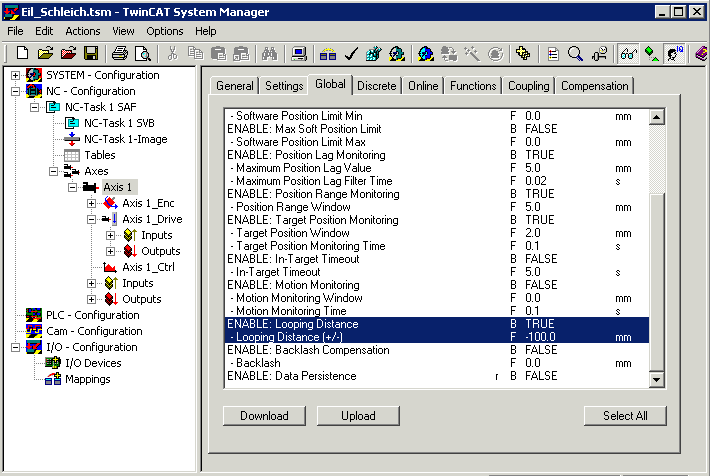The image size is (710, 476).
Task: Click the Check Configuration checkmark icon
Action: coord(351,54)
